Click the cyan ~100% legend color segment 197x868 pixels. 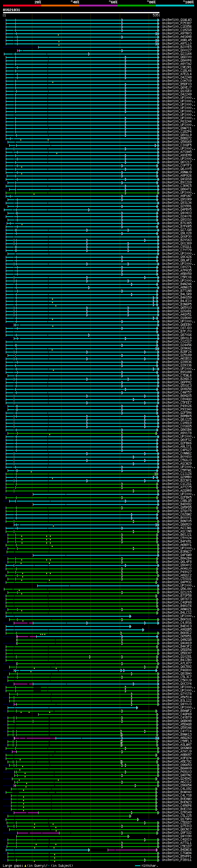175,6
